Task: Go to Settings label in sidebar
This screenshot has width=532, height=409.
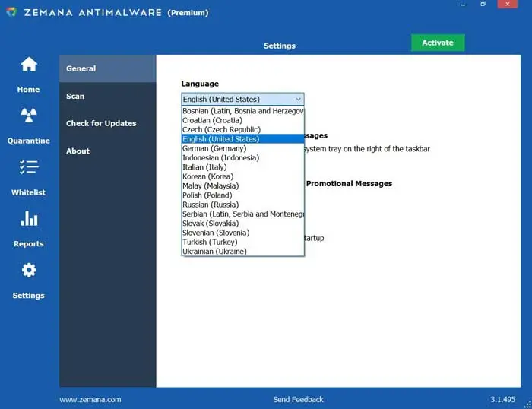Action: [29, 296]
